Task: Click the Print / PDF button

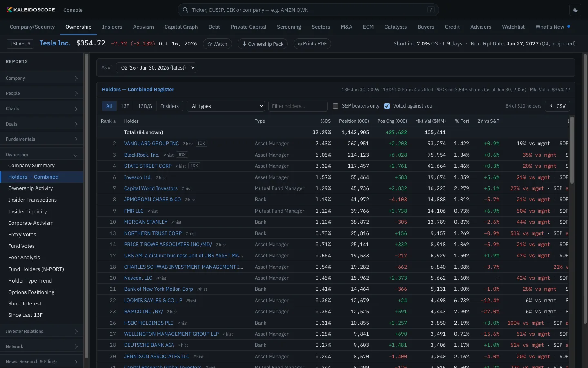Action: tap(312, 44)
